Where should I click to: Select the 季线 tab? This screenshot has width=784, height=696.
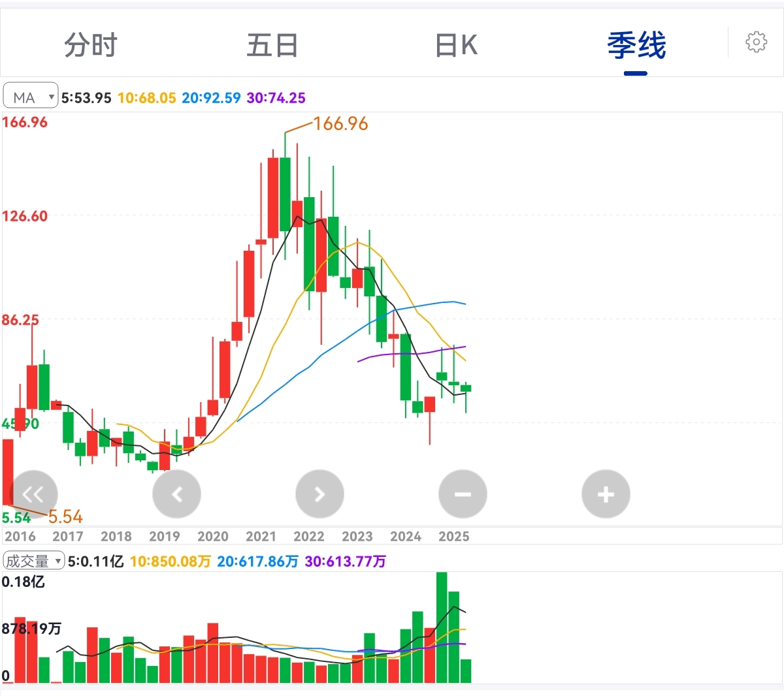coord(636,46)
